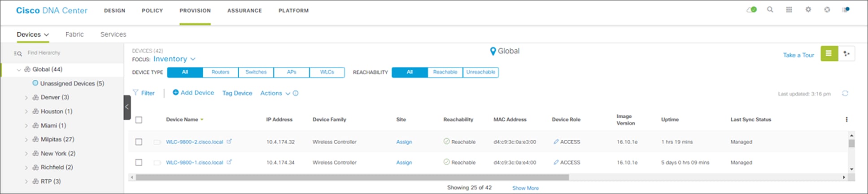Collapse the Global tree node
The width and height of the screenshot is (868, 194).
(x=19, y=69)
